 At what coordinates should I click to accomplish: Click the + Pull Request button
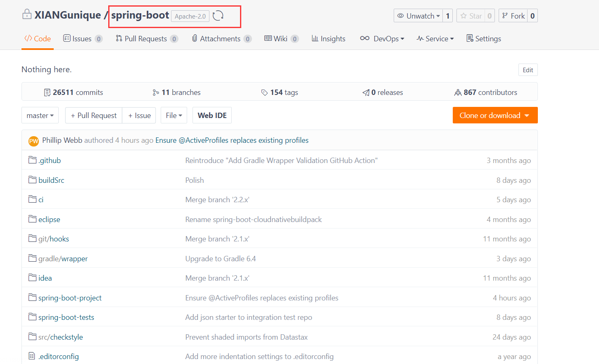94,116
